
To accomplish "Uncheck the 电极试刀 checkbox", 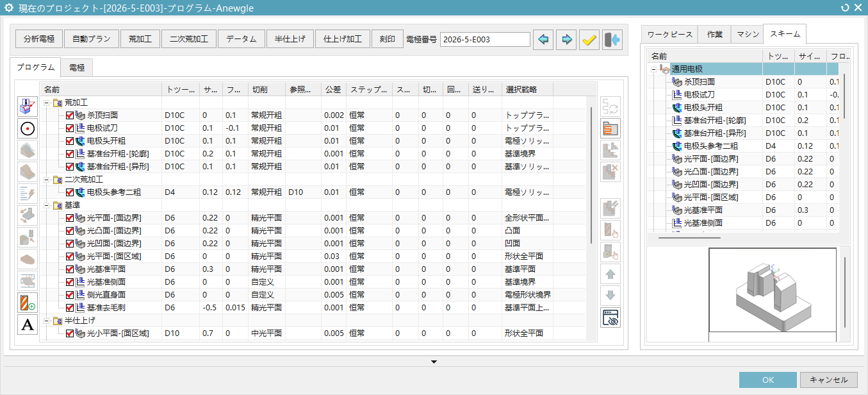I will [70, 128].
